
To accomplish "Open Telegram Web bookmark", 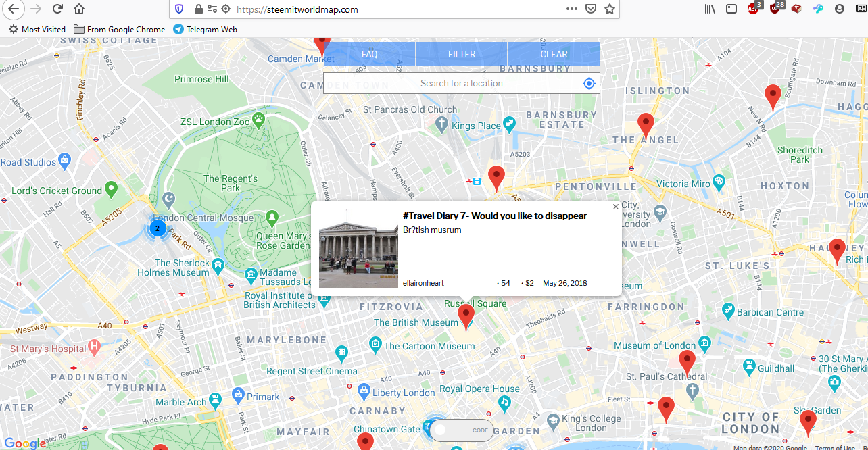I will pos(205,29).
